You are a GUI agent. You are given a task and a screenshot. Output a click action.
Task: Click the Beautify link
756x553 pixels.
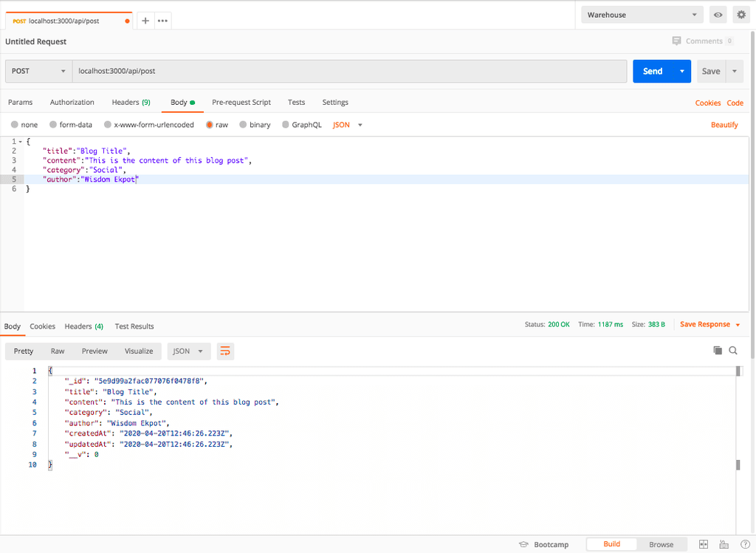[x=724, y=125]
